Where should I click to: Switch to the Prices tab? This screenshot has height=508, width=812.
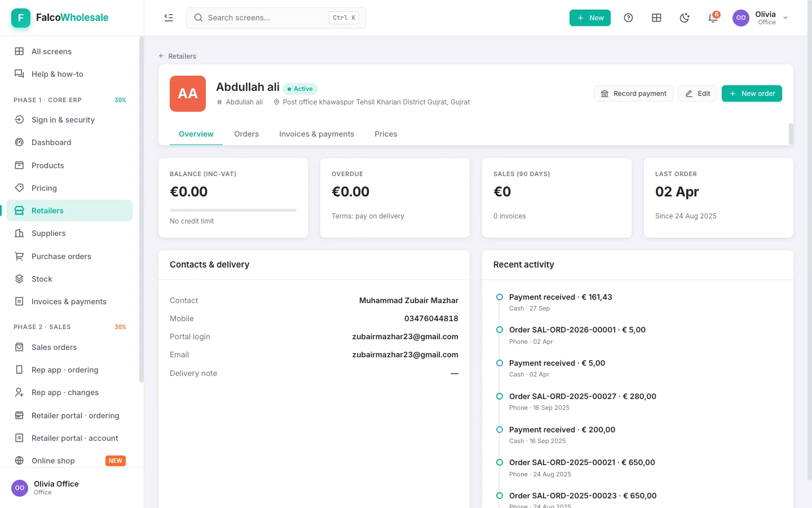pos(386,134)
